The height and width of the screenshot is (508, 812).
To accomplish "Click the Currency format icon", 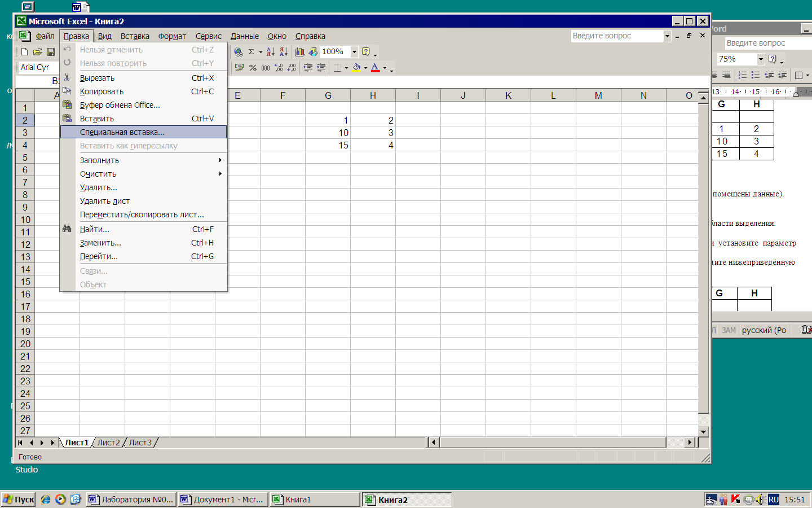I will coord(239,68).
